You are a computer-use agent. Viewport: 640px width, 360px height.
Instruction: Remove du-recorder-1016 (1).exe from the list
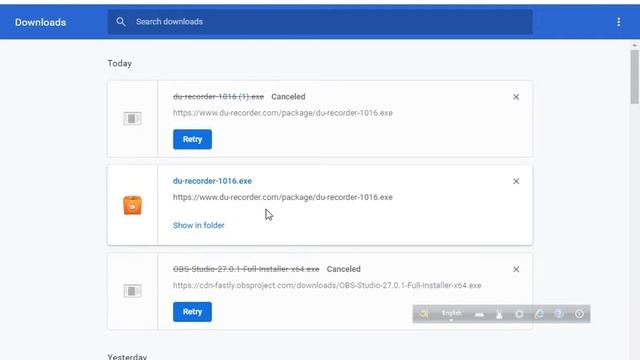click(516, 97)
